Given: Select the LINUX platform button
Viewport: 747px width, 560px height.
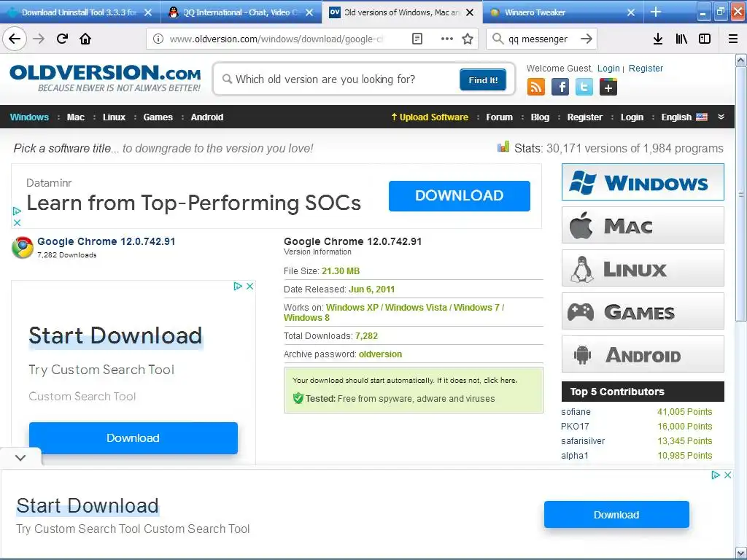Looking at the screenshot, I should click(x=643, y=268).
